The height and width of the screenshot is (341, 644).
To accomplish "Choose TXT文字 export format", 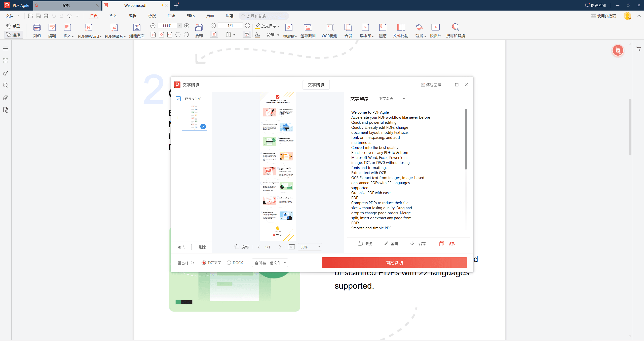I will point(211,263).
